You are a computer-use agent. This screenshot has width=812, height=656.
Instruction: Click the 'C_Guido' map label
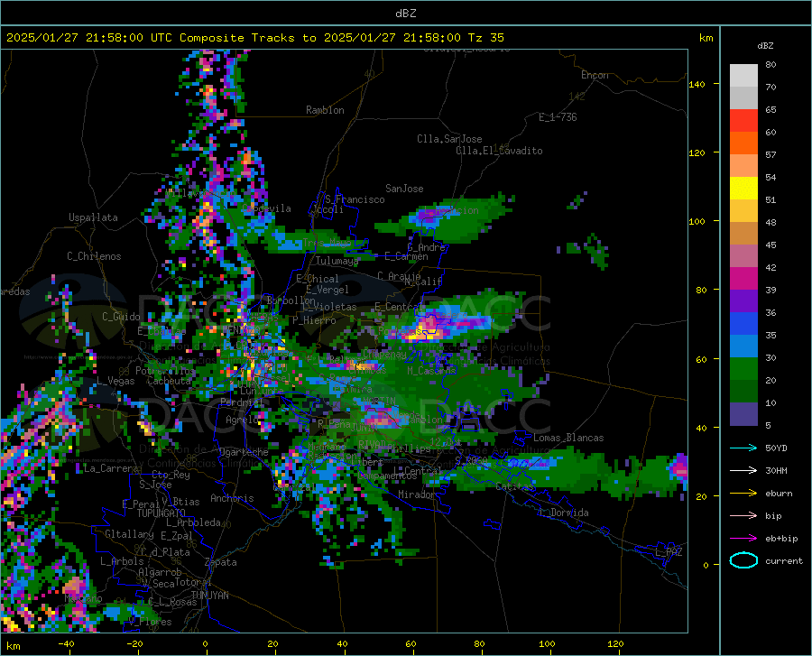coord(121,317)
